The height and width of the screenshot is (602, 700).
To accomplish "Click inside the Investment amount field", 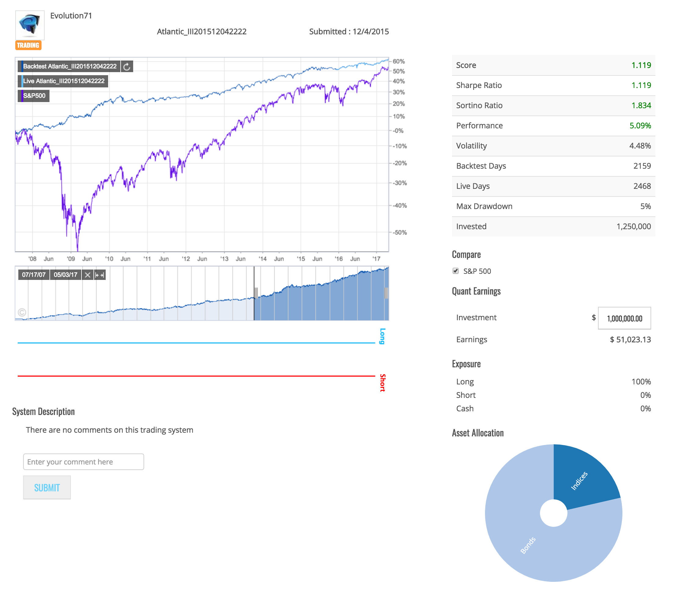I will tap(624, 318).
